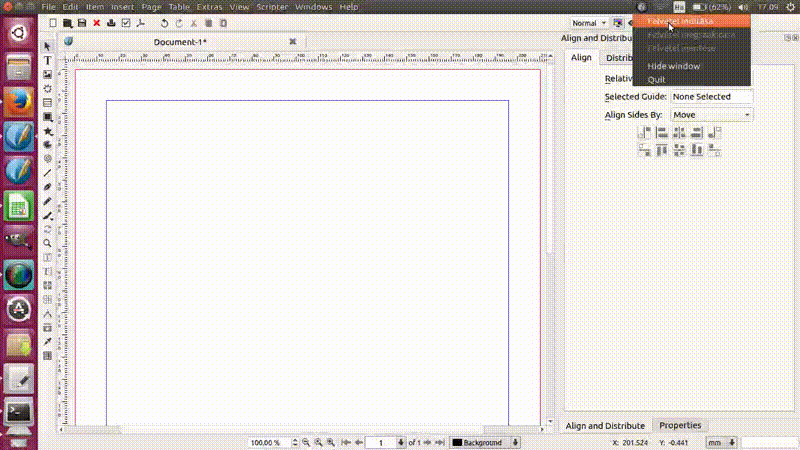Select the Eye Dropper tool
The width and height of the screenshot is (800, 450).
coord(47,341)
